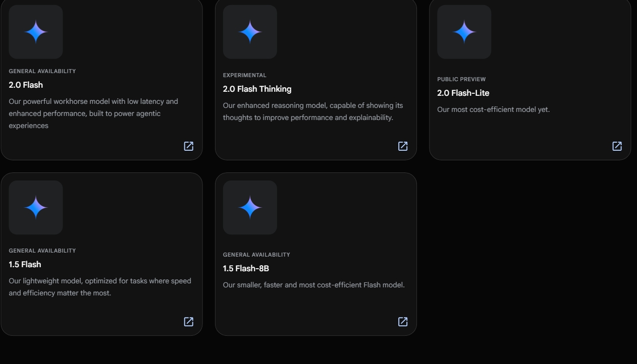Click Gemini star icon on 1.5 Flash-8B card
The image size is (637, 364).
250,207
